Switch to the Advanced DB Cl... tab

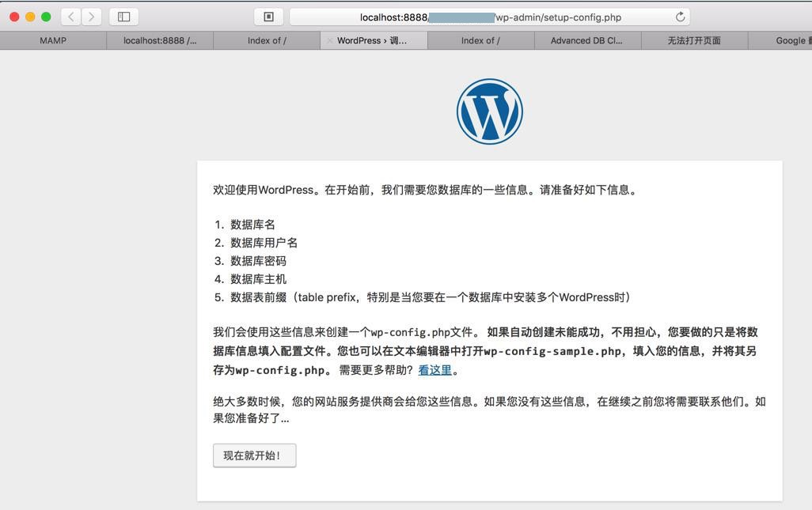coord(587,40)
